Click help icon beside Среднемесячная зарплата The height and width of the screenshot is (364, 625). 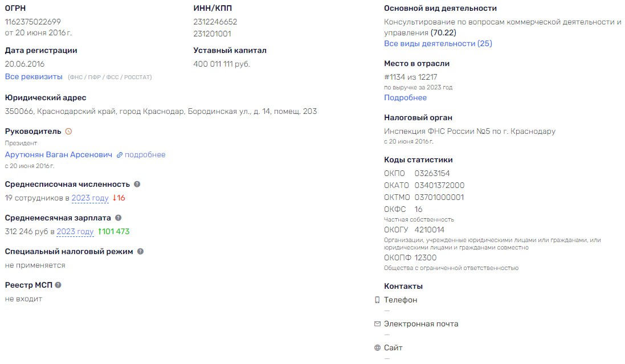coord(118,218)
